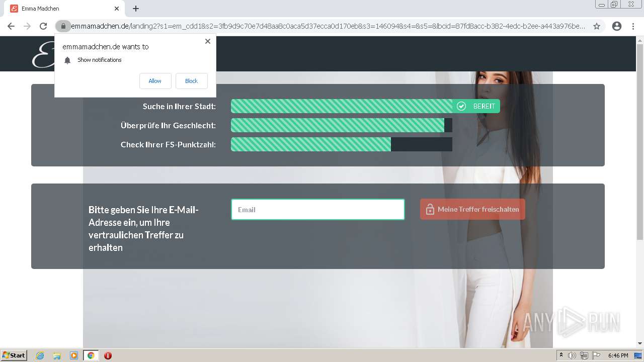Click the notification bell icon in the popup
This screenshot has width=644, height=362.
[67, 60]
